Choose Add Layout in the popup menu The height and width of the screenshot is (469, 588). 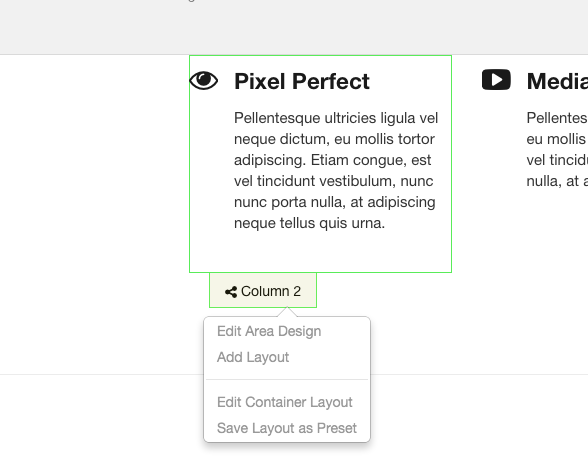point(253,357)
